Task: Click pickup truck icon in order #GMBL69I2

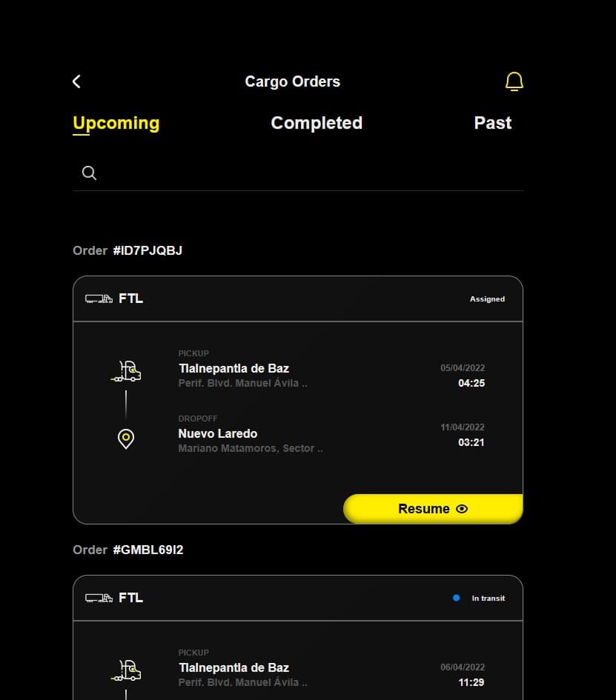Action: (127, 670)
